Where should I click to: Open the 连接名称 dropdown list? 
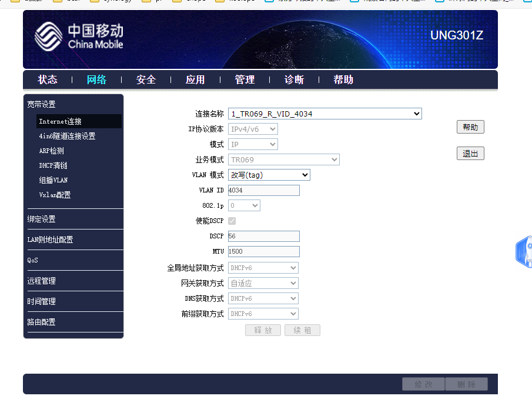[x=324, y=114]
